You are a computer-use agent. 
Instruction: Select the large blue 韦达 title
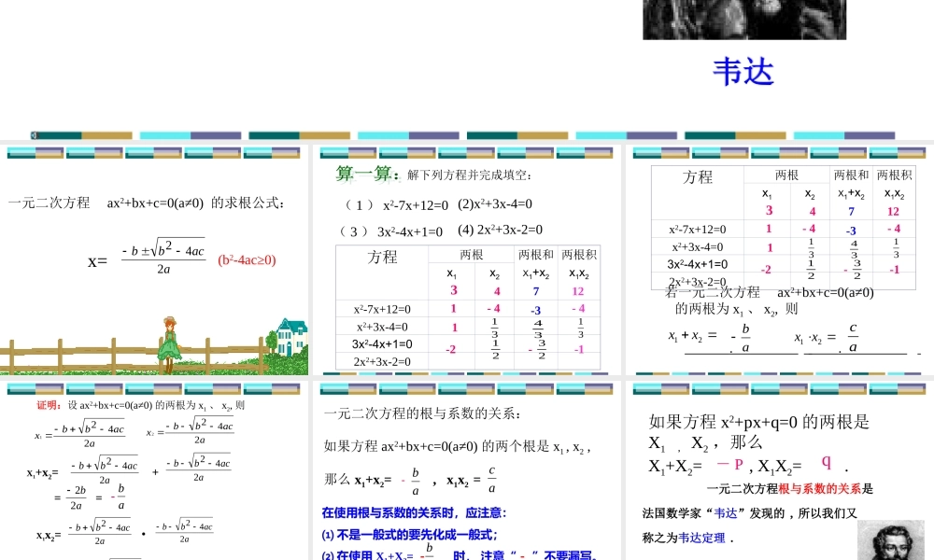tap(743, 72)
